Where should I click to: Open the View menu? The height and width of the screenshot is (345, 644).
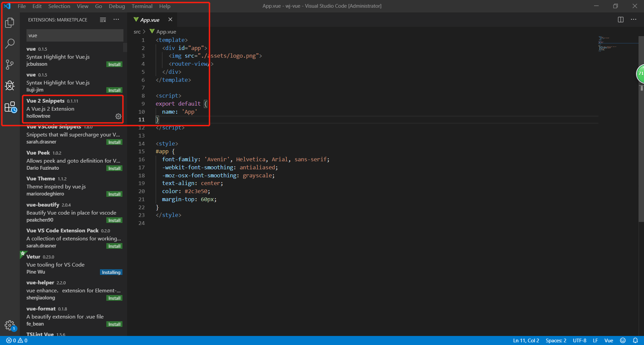pos(83,6)
